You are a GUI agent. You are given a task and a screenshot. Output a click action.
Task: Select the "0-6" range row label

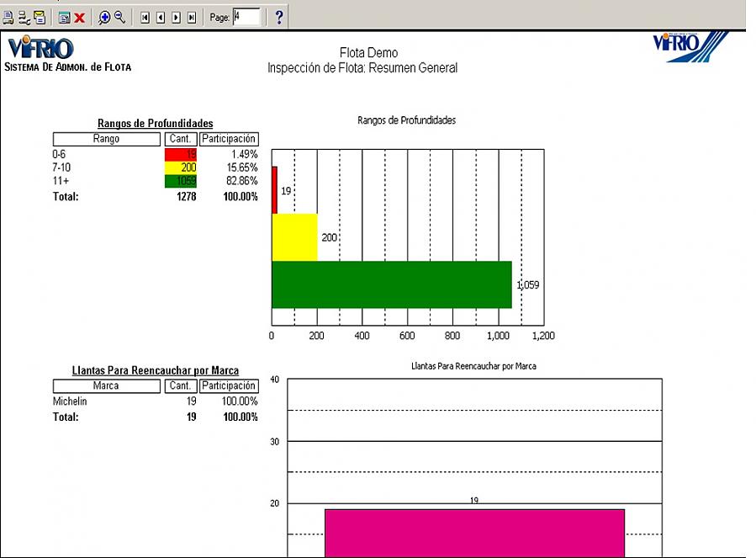click(x=59, y=155)
